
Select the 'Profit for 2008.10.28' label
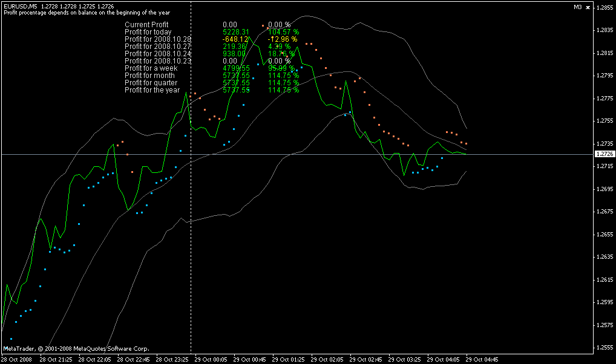[158, 39]
